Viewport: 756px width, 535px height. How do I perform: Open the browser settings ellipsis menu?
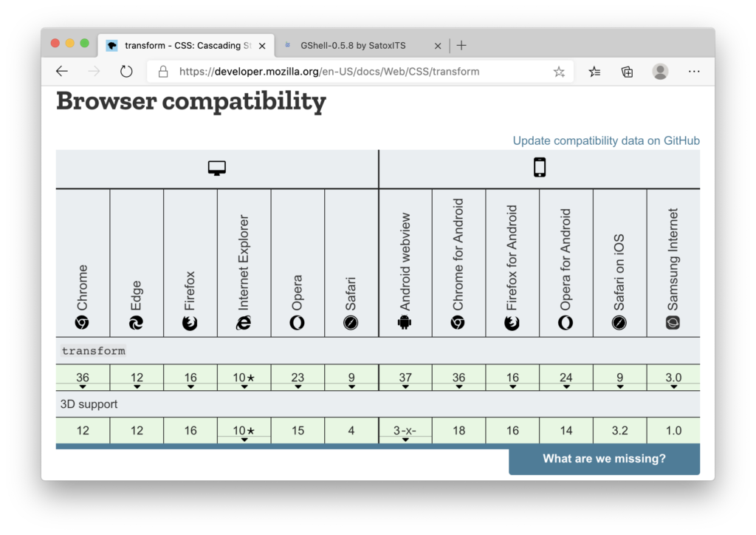(694, 72)
